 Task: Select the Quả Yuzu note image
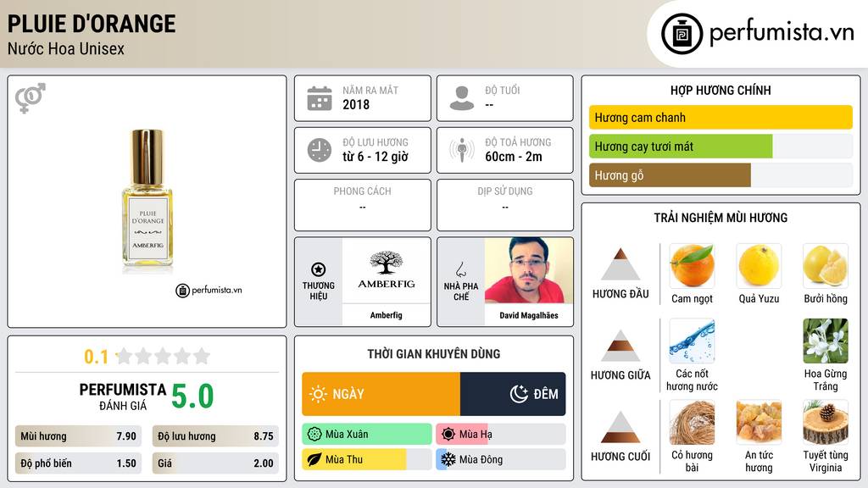[759, 265]
